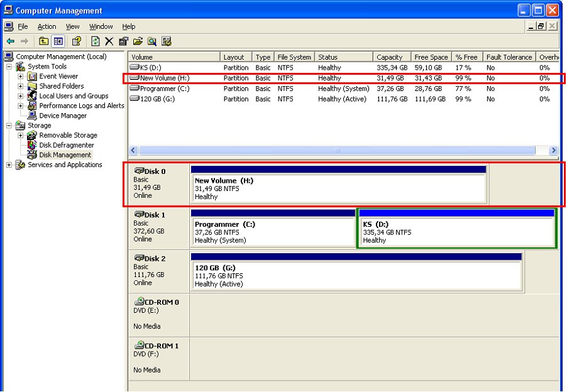Select Device Manager in the tree

point(63,116)
